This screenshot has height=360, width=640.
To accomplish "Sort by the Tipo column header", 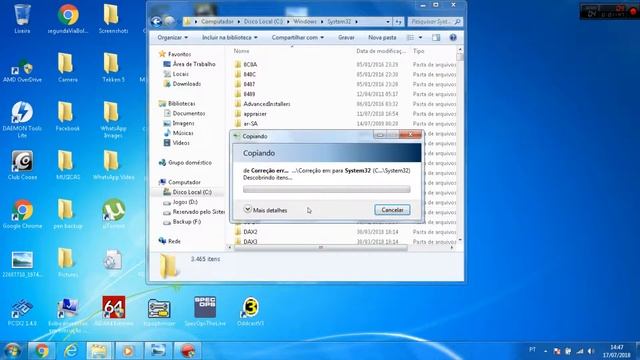I will coord(418,51).
